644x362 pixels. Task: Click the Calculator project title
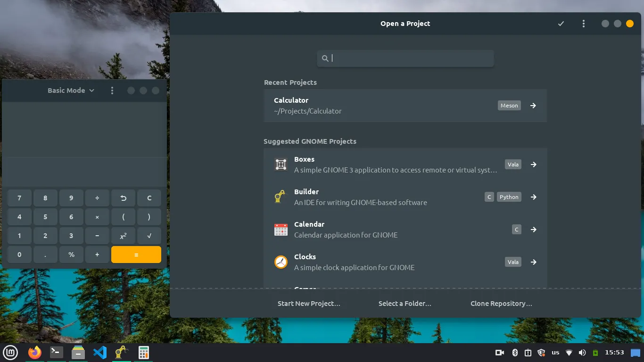tap(291, 100)
